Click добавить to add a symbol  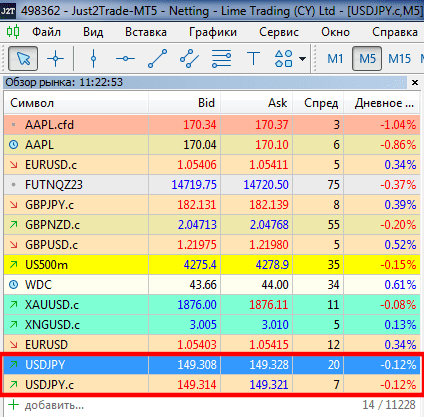(x=54, y=405)
